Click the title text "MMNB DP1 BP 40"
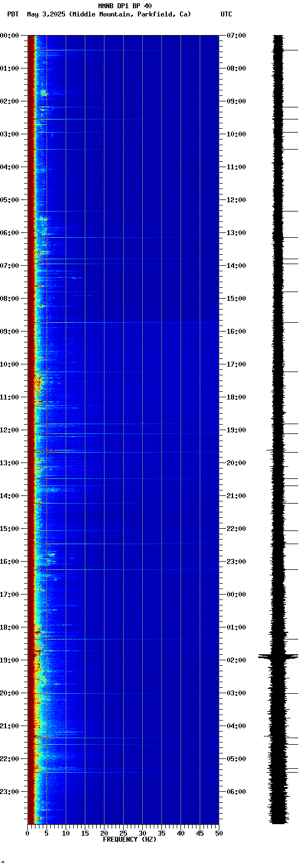The image size is (302, 868). pyautogui.click(x=125, y=6)
